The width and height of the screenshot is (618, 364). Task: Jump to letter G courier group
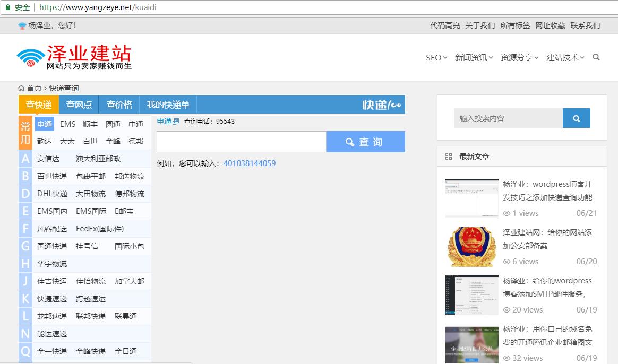(x=25, y=246)
